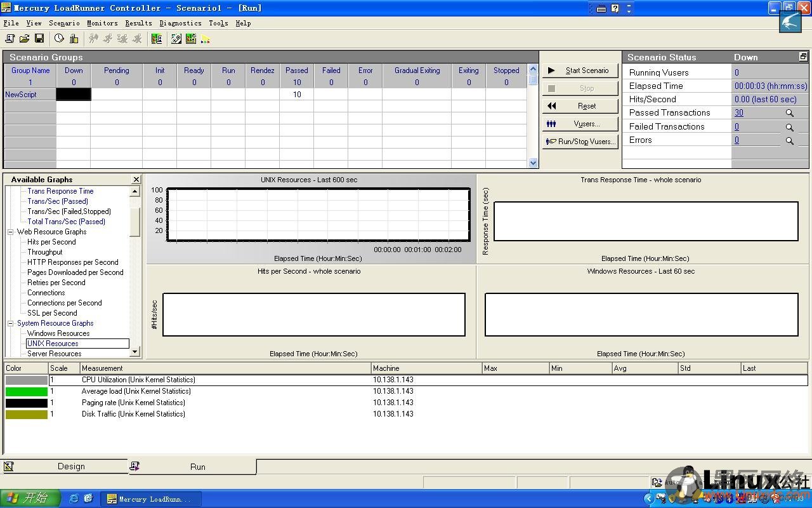Image resolution: width=812 pixels, height=508 pixels.
Task: Select Trans Response Time in Available Graphs
Action: (60, 191)
